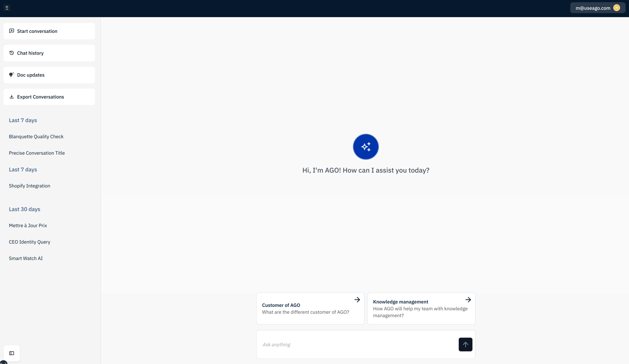Screen dimensions: 629x364
Task: Click the send message arrow icon
Action: [465, 344]
